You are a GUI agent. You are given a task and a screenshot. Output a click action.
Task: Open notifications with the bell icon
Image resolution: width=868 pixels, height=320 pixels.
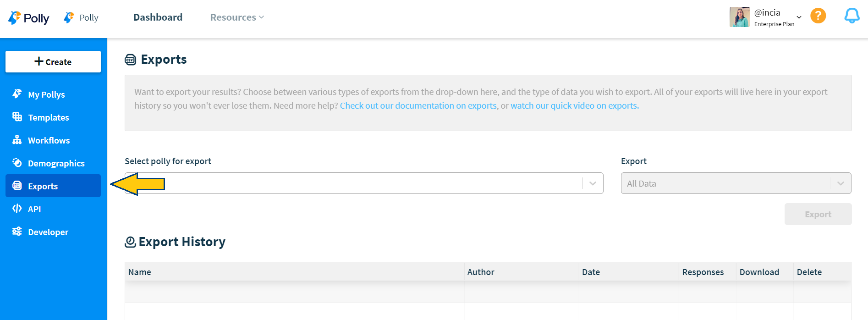[852, 16]
